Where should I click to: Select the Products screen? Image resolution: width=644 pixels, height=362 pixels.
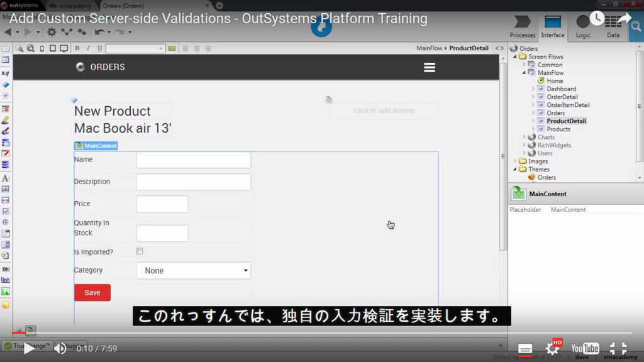point(558,129)
